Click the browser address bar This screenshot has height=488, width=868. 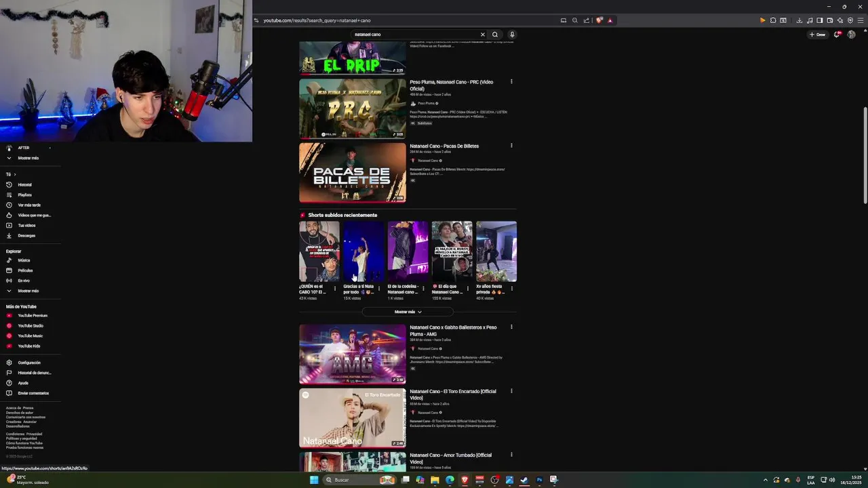pos(407,20)
